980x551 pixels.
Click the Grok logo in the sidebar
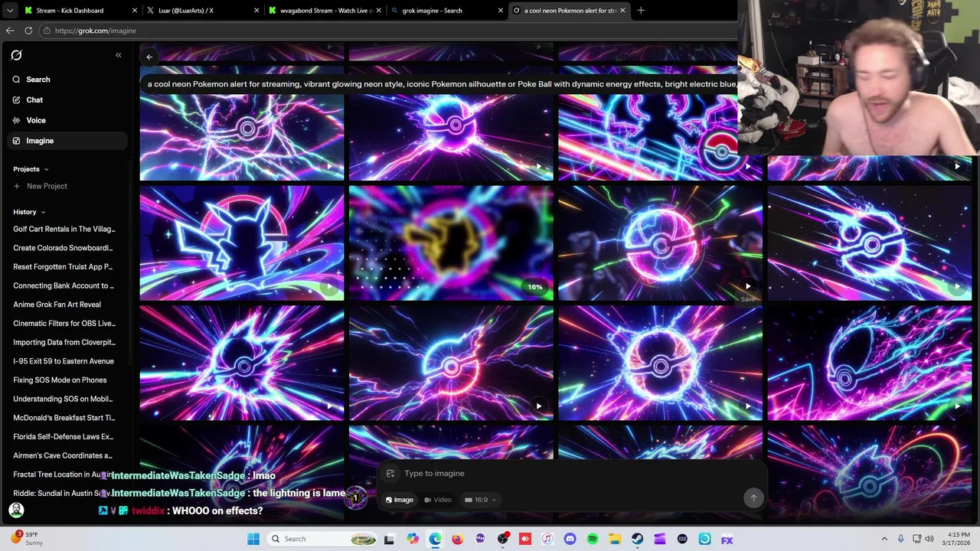point(16,55)
